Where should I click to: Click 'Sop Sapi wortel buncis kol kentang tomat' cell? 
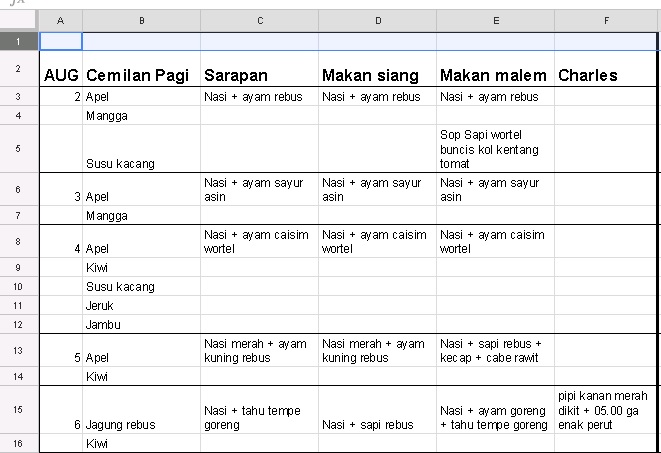(x=496, y=148)
